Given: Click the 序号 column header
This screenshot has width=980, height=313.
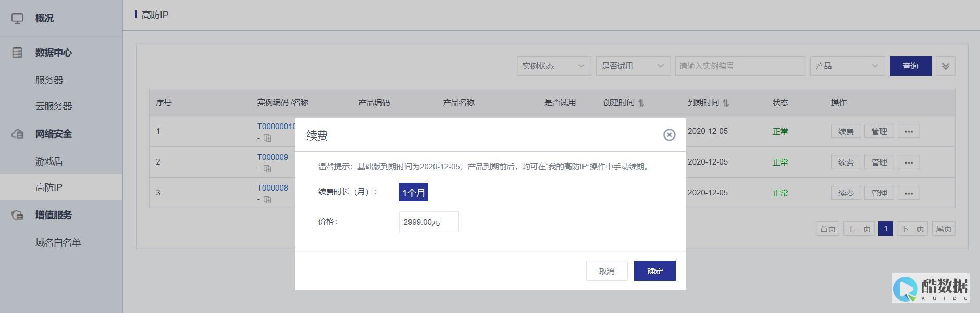Looking at the screenshot, I should pyautogui.click(x=164, y=103).
